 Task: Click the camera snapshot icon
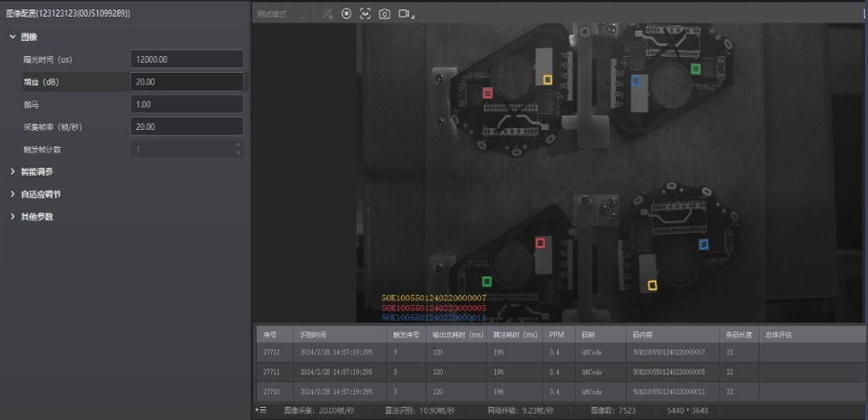pyautogui.click(x=384, y=14)
